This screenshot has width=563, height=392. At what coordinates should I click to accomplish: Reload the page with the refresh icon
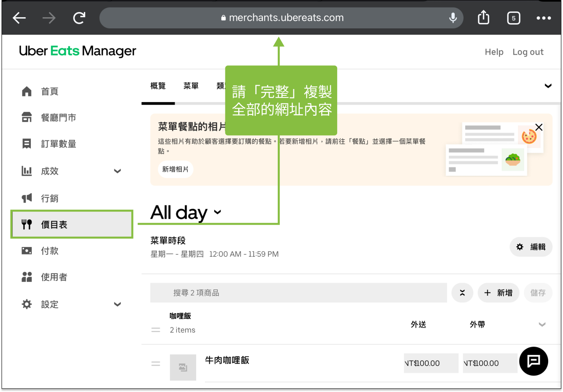tap(79, 18)
